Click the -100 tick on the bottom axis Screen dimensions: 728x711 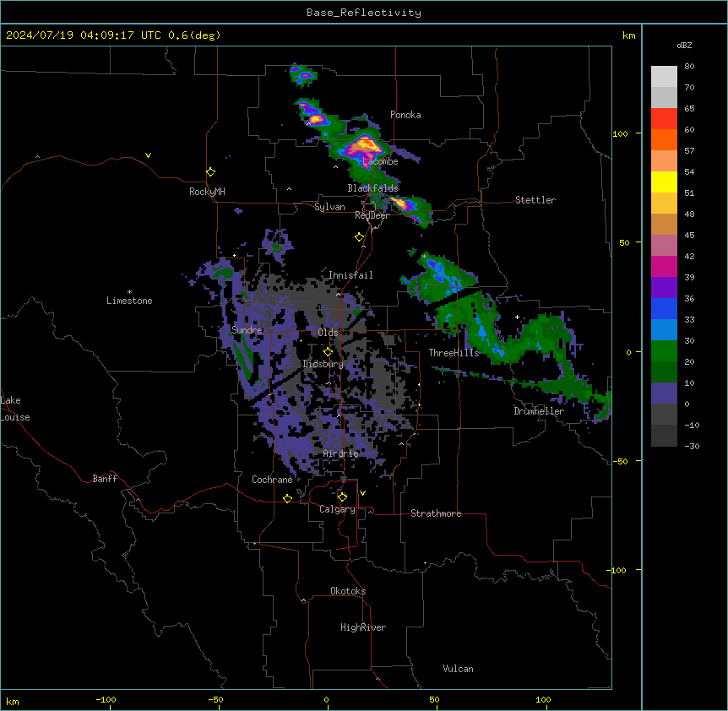[x=106, y=699]
